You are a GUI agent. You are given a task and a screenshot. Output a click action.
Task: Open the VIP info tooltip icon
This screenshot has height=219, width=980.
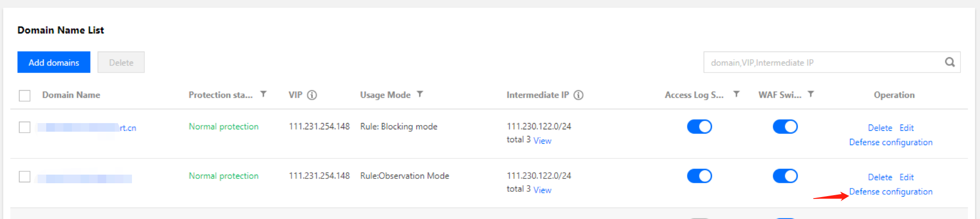(312, 95)
